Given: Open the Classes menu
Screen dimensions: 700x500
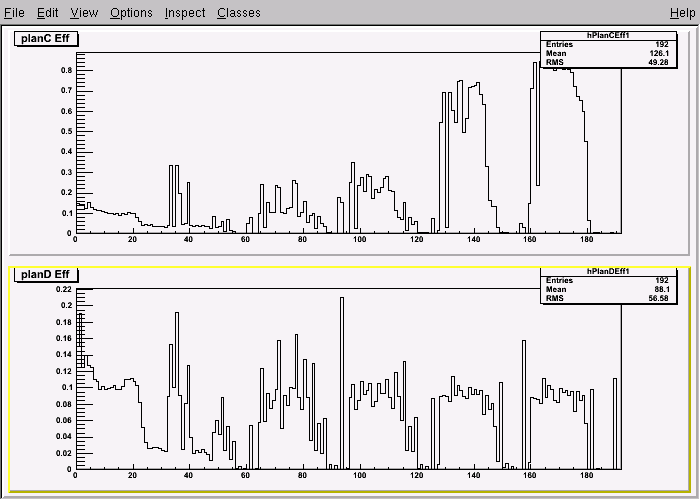Looking at the screenshot, I should [239, 12].
